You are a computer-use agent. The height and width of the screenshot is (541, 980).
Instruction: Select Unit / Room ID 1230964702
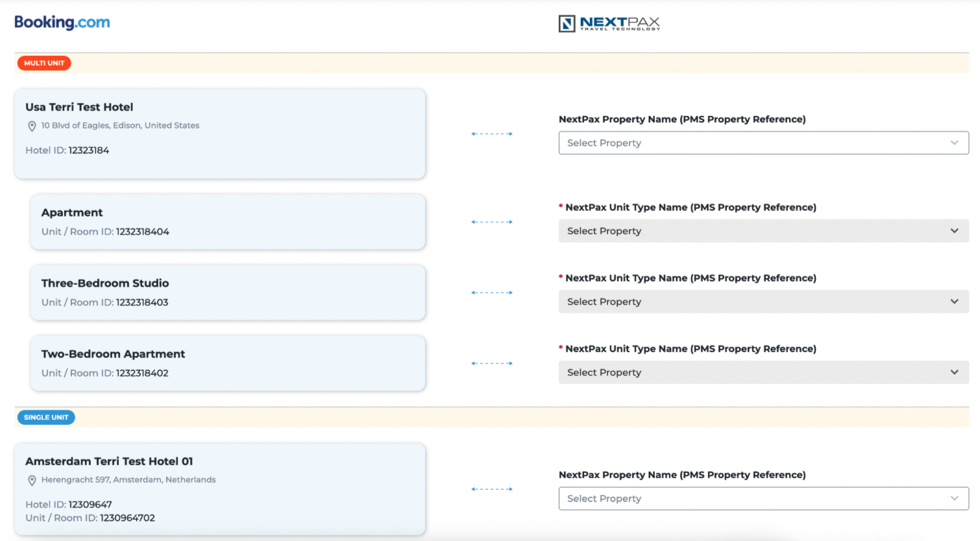90,518
